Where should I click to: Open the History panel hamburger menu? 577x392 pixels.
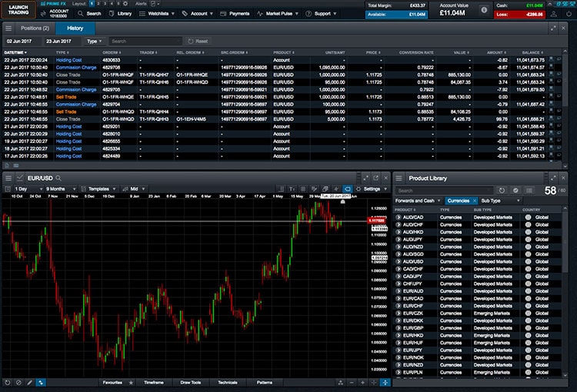[8, 28]
